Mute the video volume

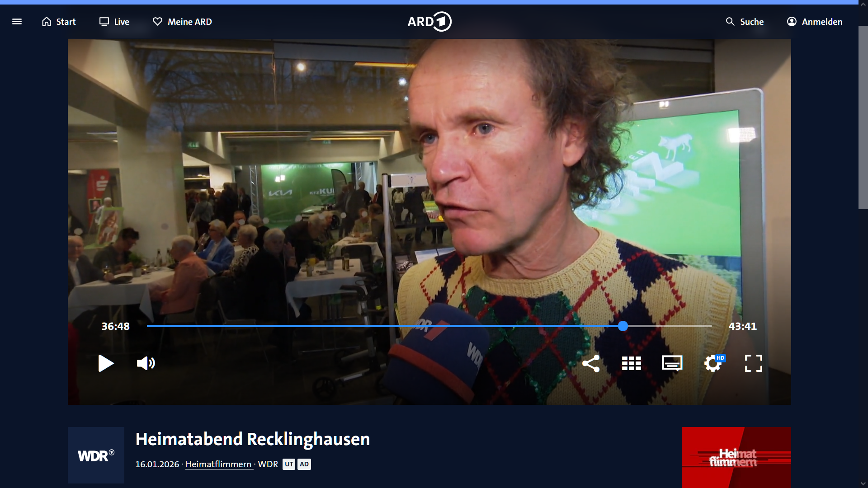click(x=146, y=363)
